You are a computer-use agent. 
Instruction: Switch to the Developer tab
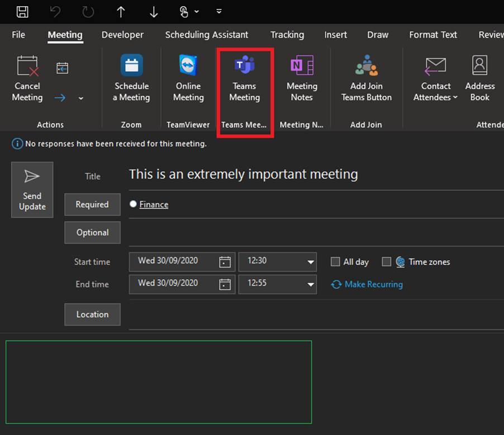coord(122,35)
